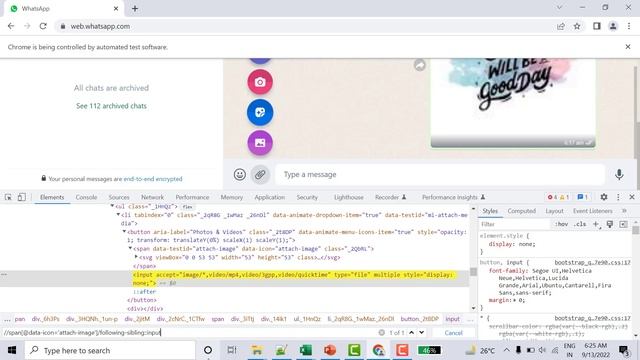The image size is (640, 360).
Task: Collapse the attach-image span node
Action: click(131, 249)
